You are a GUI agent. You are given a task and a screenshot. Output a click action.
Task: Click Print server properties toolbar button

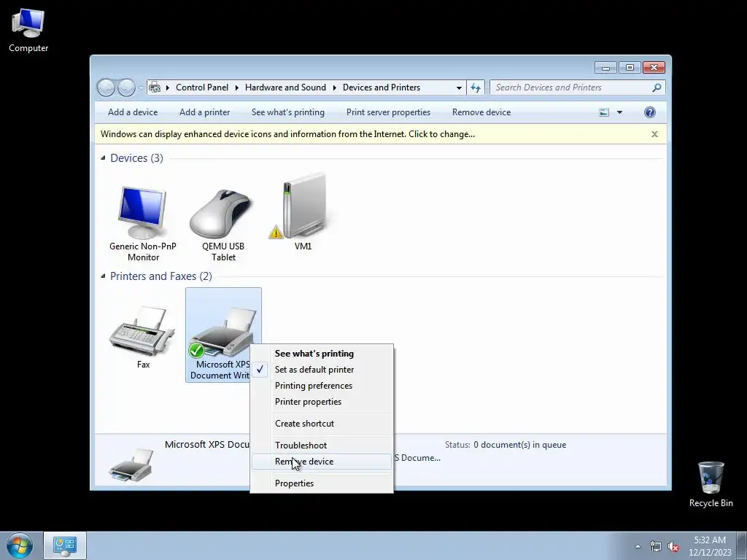(388, 112)
